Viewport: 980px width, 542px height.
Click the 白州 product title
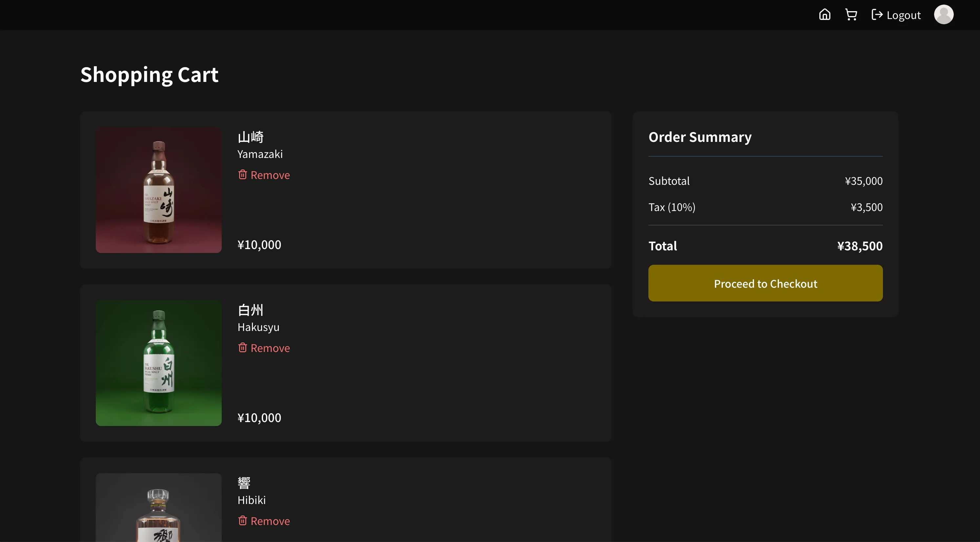pos(250,310)
